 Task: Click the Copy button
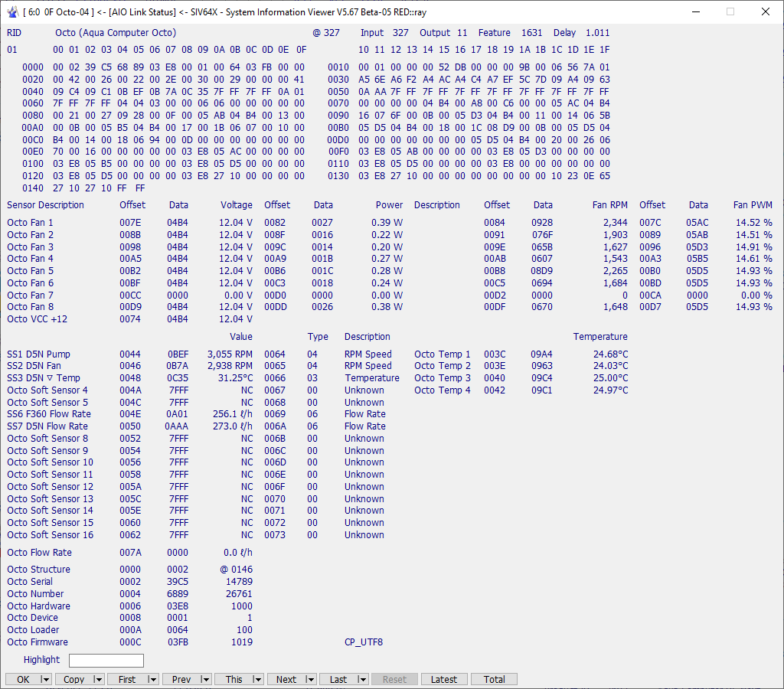tap(74, 679)
